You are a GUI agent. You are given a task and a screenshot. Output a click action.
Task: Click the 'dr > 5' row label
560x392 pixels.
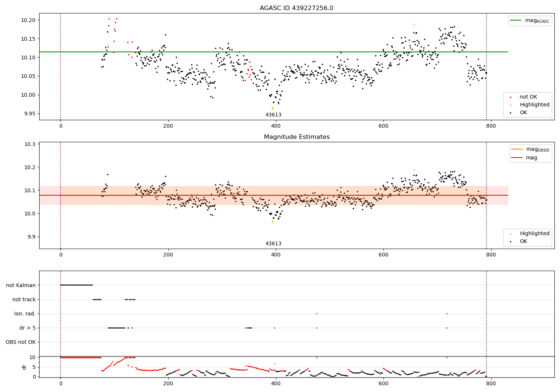28,328
